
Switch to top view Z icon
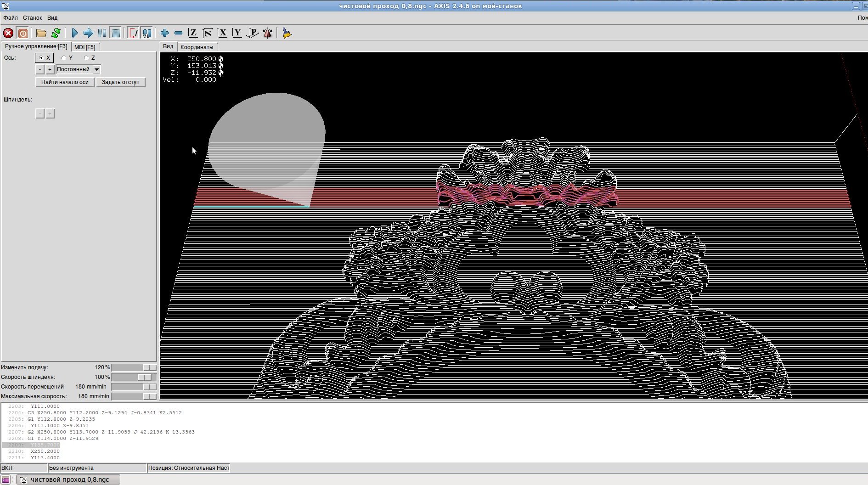point(193,33)
